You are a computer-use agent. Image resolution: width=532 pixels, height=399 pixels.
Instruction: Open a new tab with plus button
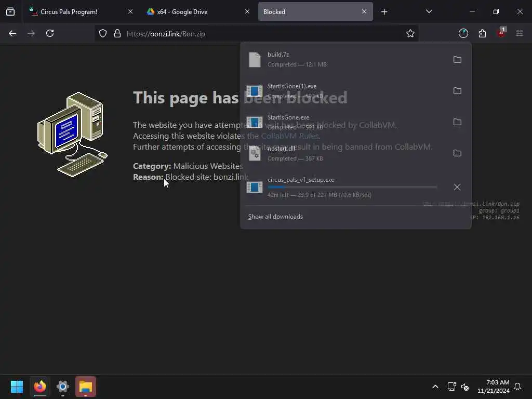point(384,12)
